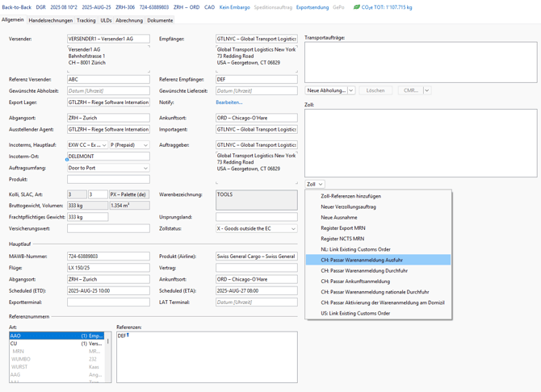The image size is (541, 392).
Task: Click the Scheduled (ETA) field
Action: pyautogui.click(x=256, y=291)
